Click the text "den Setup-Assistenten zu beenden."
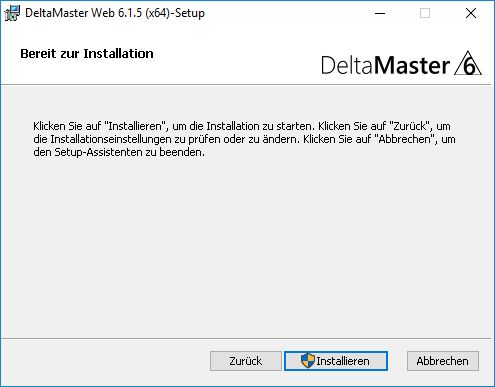Viewport: 495px width, 387px height. (119, 152)
